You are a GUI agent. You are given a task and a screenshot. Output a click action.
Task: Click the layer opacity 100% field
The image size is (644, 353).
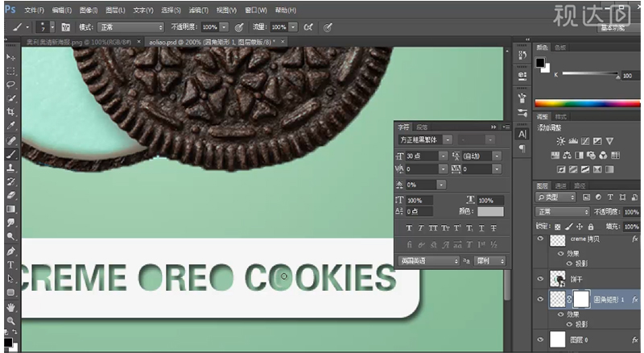click(631, 212)
